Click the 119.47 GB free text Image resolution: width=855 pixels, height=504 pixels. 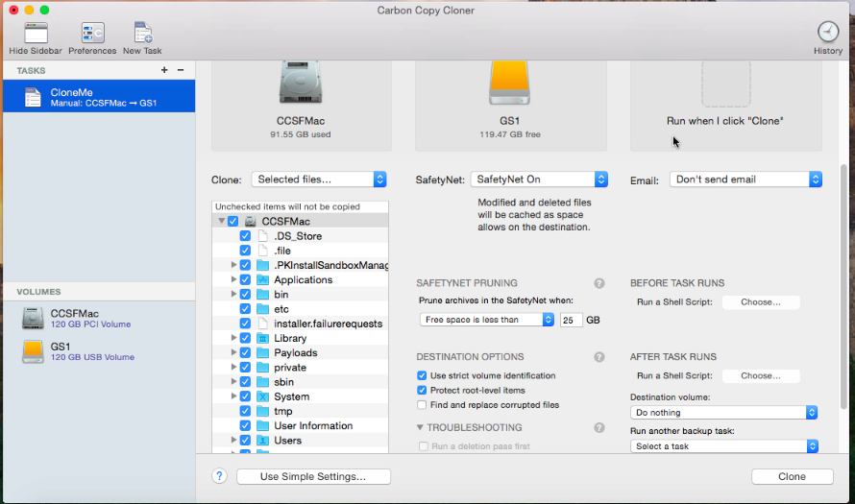point(510,134)
